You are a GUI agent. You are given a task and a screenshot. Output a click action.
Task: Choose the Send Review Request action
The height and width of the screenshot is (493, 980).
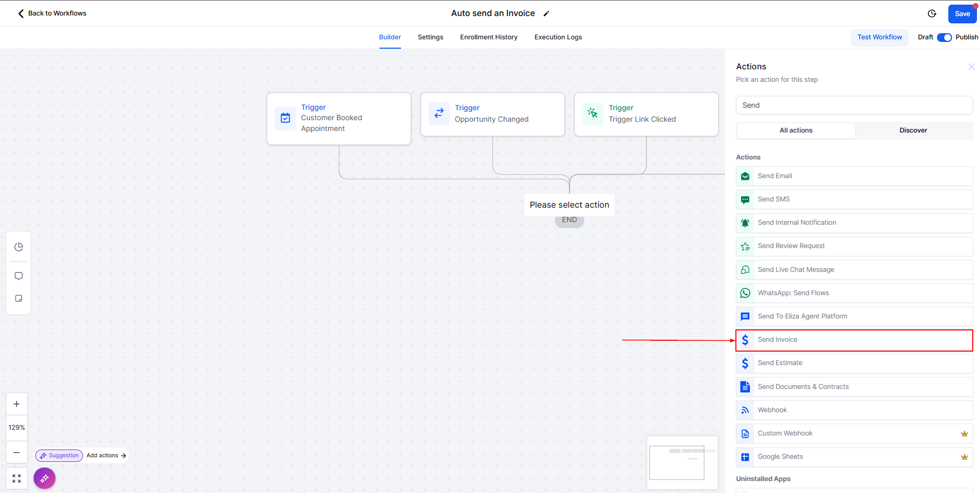click(x=854, y=247)
